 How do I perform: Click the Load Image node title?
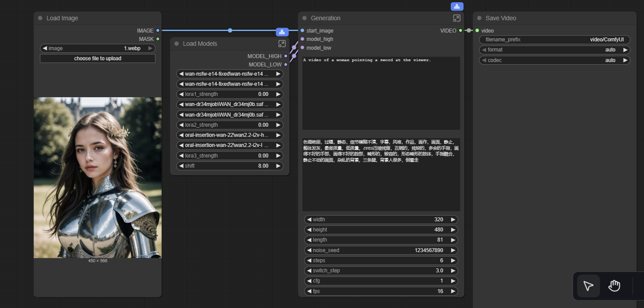[63, 18]
